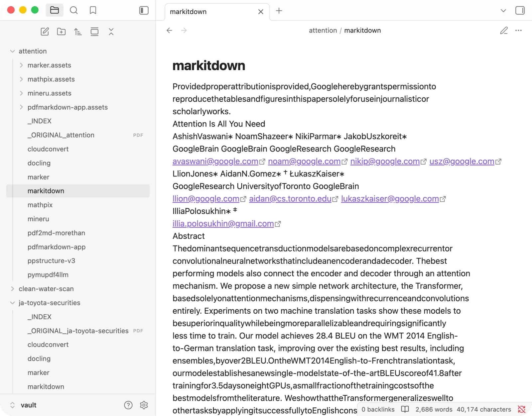Add a new tab with plus icon
Viewport: 532px width, 416px height.
pyautogui.click(x=279, y=11)
